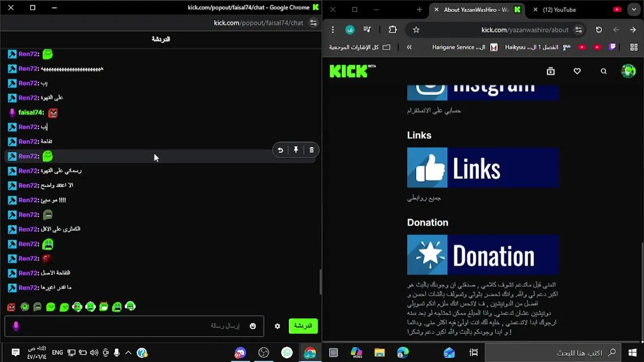Open the Kick browse icon next to the heart
The height and width of the screenshot is (362, 644).
tap(551, 71)
